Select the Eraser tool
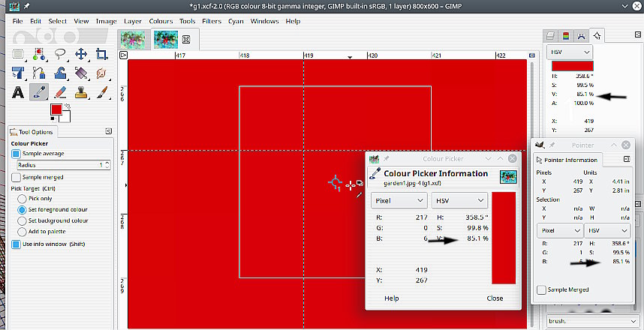 [x=60, y=92]
